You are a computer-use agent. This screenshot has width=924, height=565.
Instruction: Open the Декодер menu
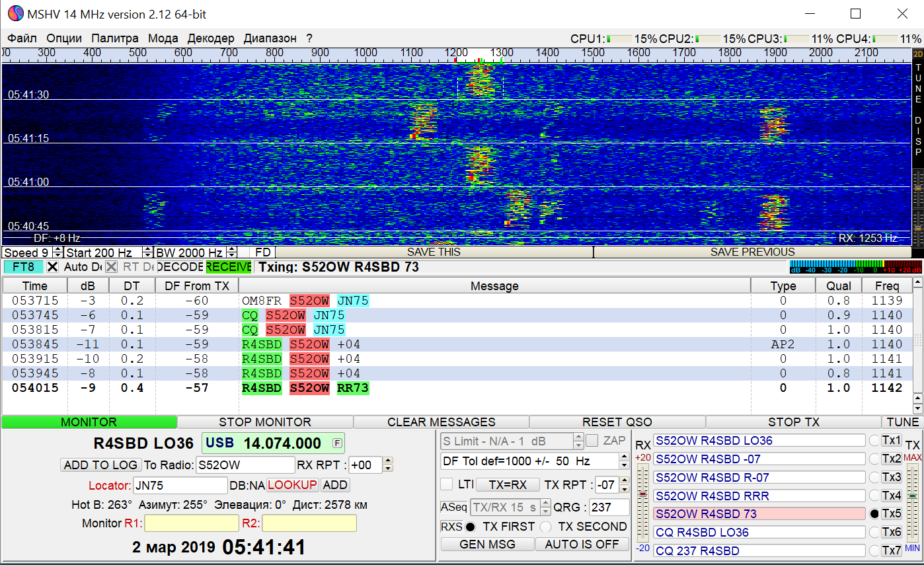[x=211, y=38]
